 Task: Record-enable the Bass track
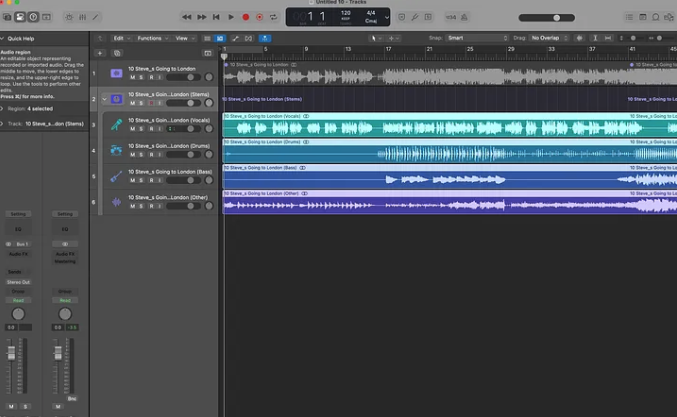[151, 180]
